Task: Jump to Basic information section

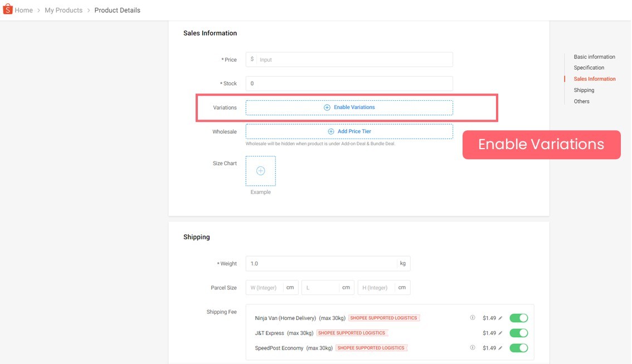Action: 594,57
